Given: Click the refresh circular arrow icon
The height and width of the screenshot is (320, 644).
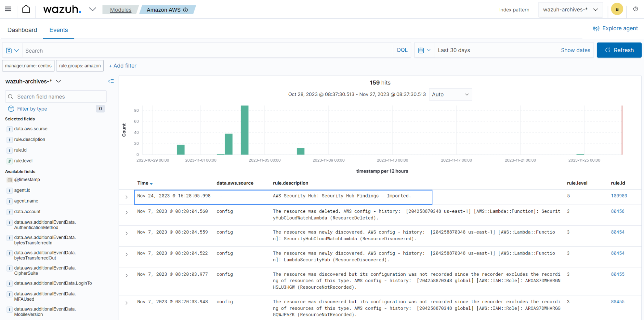Looking at the screenshot, I should click(608, 50).
